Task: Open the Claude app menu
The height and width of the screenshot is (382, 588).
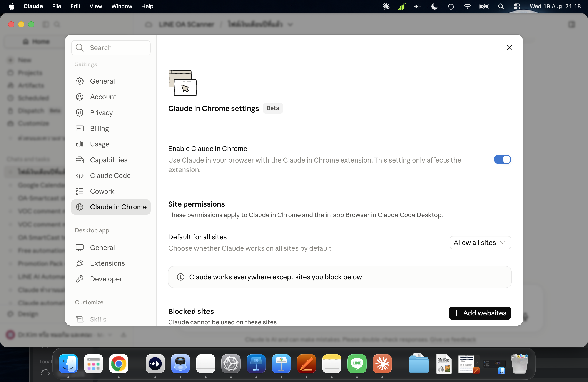Action: 33,6
